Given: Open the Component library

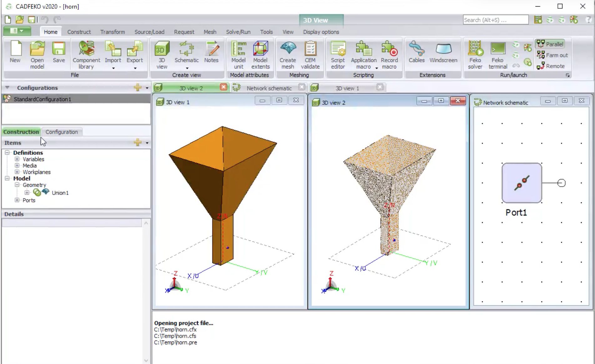Looking at the screenshot, I should click(x=86, y=55).
